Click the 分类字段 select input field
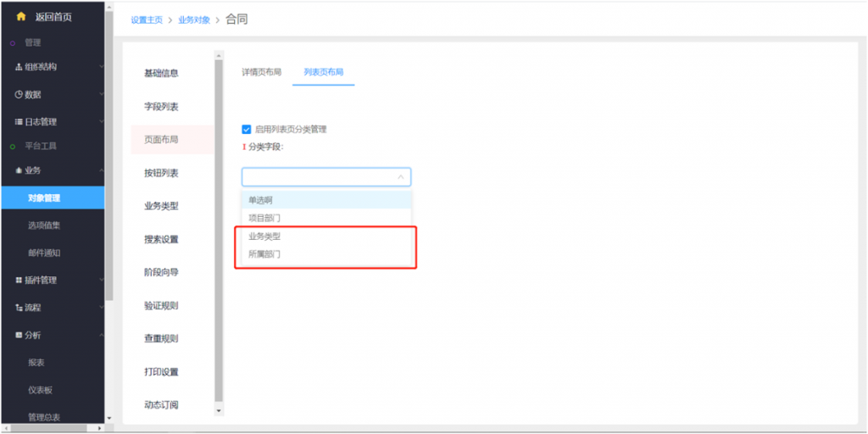The height and width of the screenshot is (434, 868). pos(319,177)
